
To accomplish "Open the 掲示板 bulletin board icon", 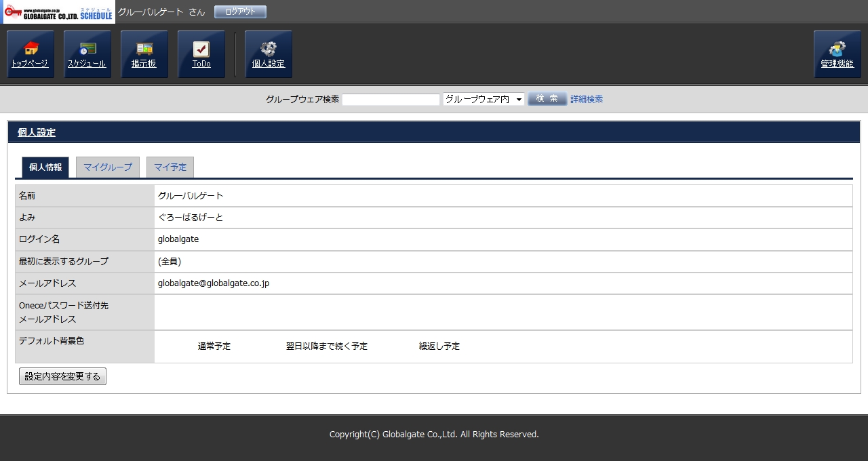I will (x=144, y=54).
